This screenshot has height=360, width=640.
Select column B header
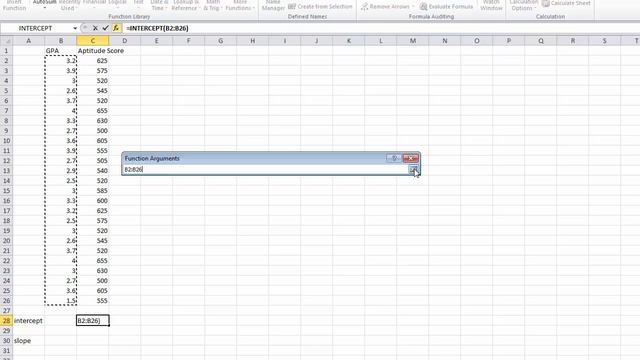tap(61, 41)
